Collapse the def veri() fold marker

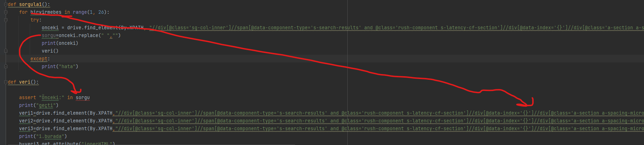6,82
